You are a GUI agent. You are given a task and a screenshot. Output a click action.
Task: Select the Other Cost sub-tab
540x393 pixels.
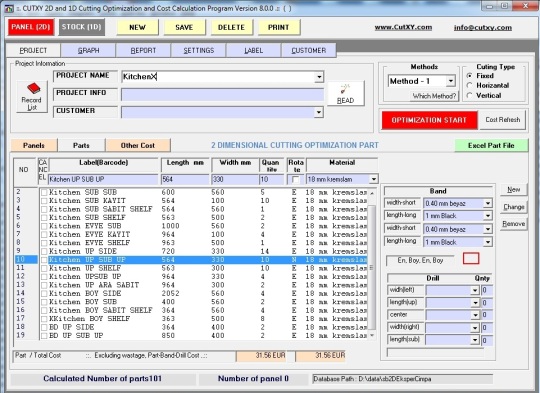(x=138, y=145)
